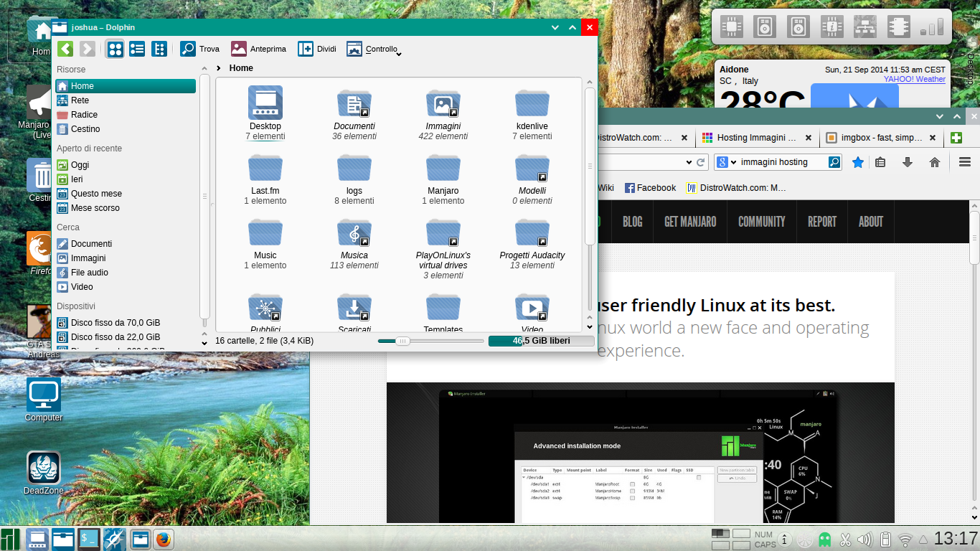
Task: Bookmark page with the star icon
Action: [x=857, y=162]
